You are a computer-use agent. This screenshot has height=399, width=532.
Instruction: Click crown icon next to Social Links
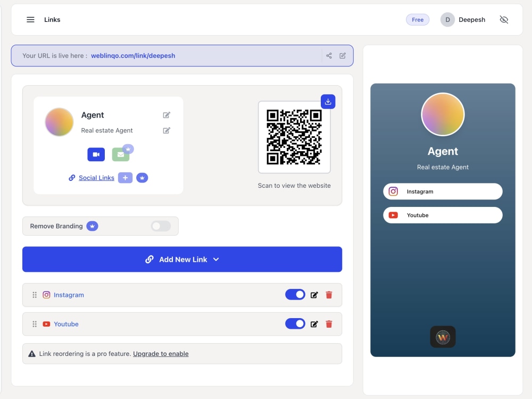tap(142, 178)
